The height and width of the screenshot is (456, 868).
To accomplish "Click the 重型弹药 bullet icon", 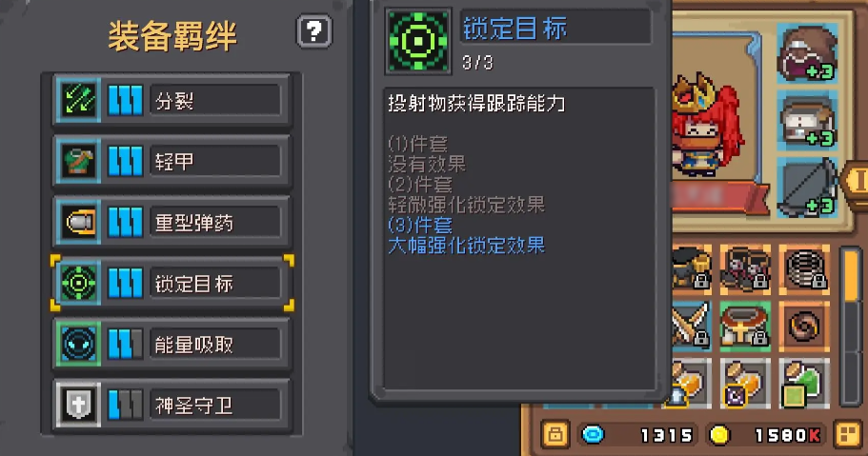I will 78,222.
